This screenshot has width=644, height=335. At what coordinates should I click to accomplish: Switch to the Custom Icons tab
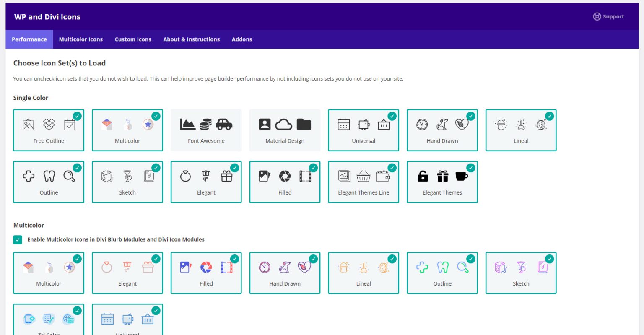point(133,39)
